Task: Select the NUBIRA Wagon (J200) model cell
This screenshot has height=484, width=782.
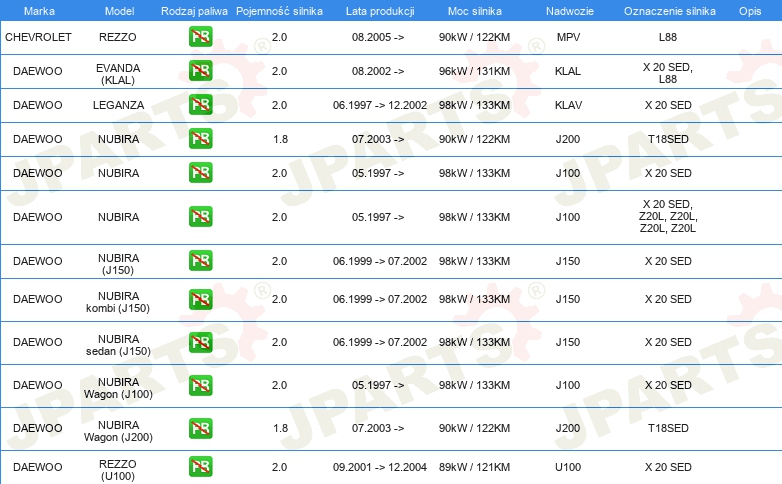Action: tap(118, 431)
